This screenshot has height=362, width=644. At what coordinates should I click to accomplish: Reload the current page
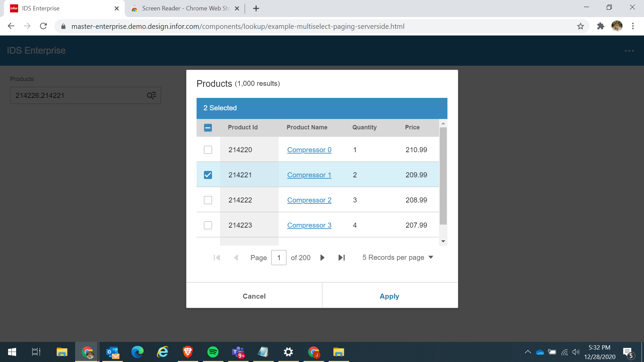coord(43,26)
